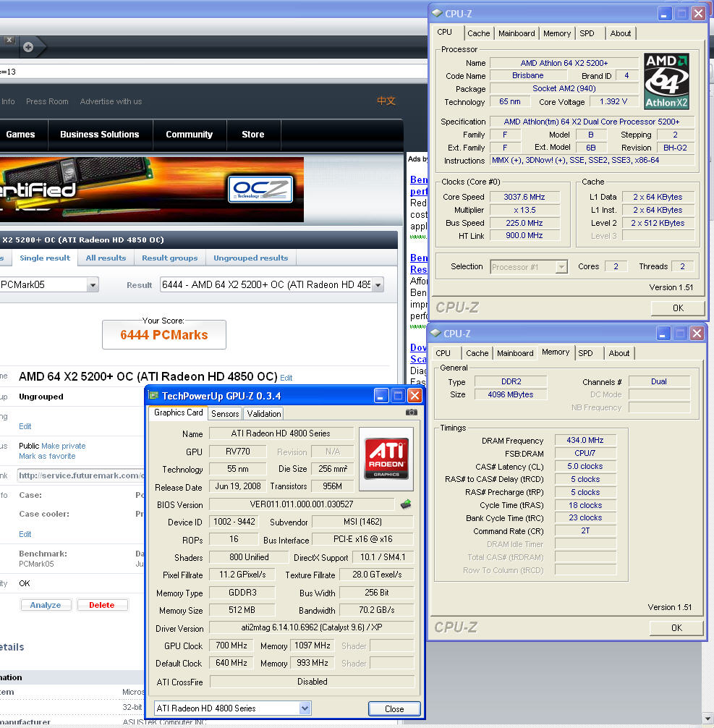This screenshot has height=728, width=714.
Task: Open About tab in top CPU-Z window
Action: coord(620,33)
